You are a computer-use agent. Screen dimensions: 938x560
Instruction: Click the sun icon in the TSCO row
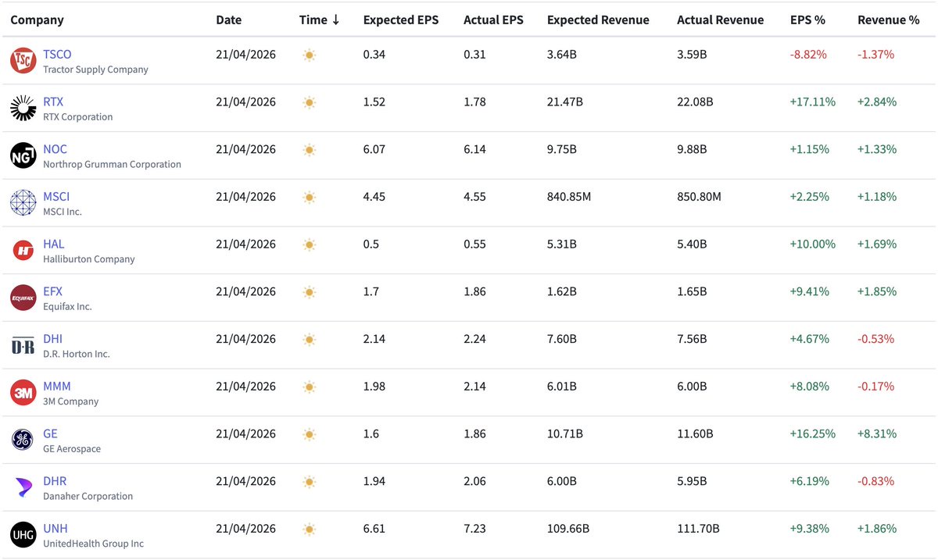[x=309, y=55]
